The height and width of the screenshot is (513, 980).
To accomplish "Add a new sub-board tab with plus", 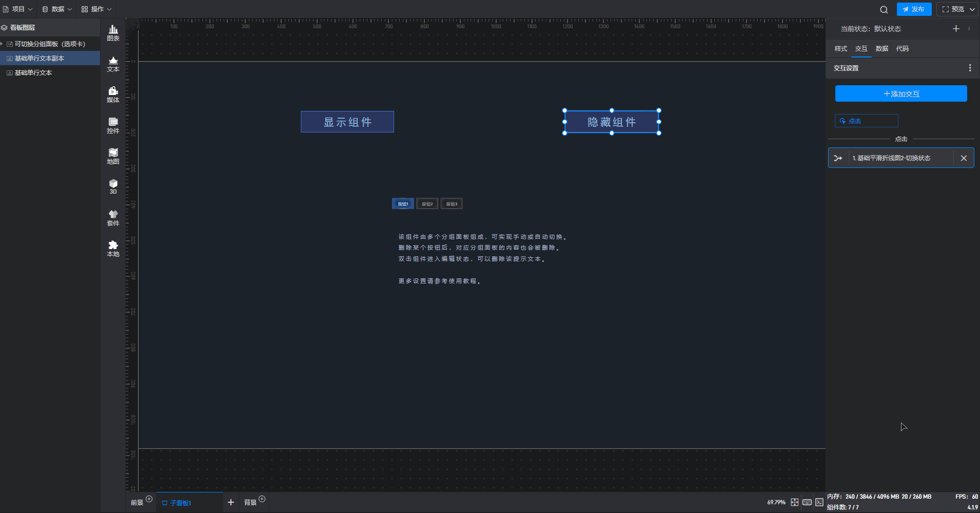I will click(x=231, y=502).
